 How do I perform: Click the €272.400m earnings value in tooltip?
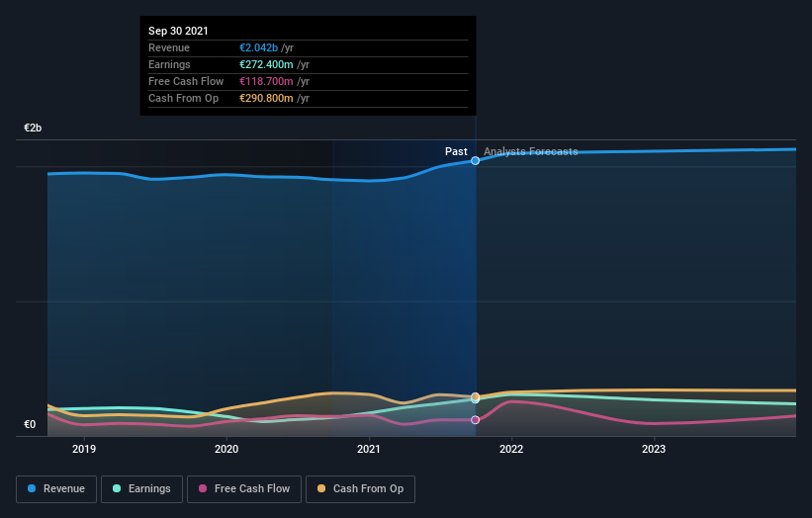pyautogui.click(x=266, y=64)
